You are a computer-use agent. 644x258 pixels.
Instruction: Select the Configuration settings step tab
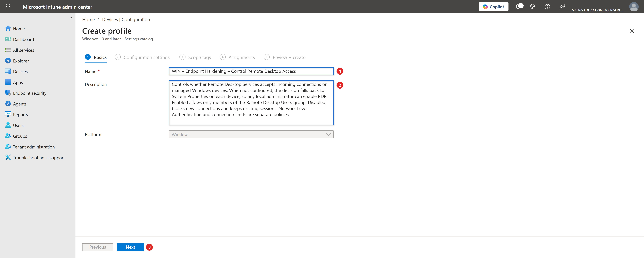142,57
